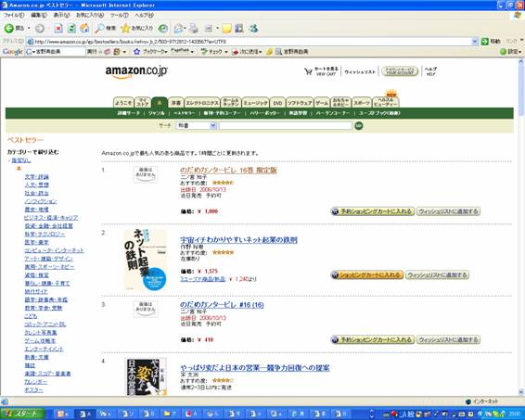This screenshot has height=420, width=525.
Task: Open the Wish List link in the Amazon header
Action: (360, 72)
